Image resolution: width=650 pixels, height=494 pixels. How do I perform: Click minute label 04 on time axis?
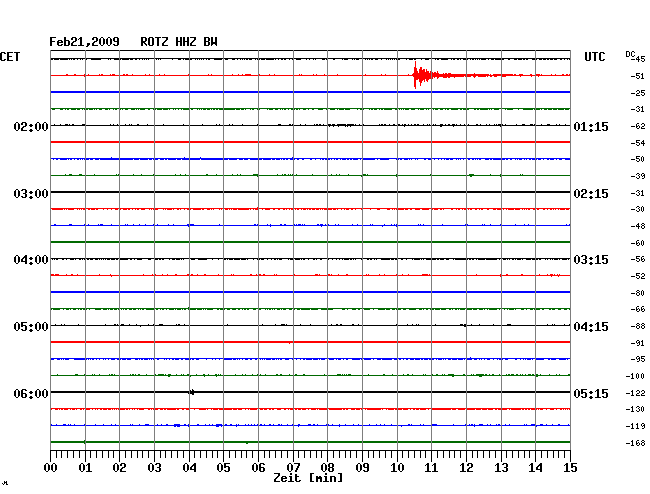pos(189,468)
